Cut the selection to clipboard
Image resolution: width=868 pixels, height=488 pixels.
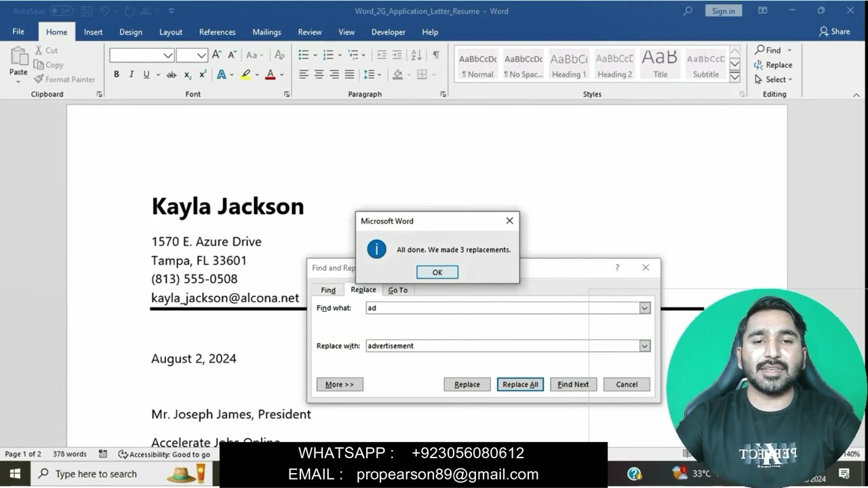[46, 50]
